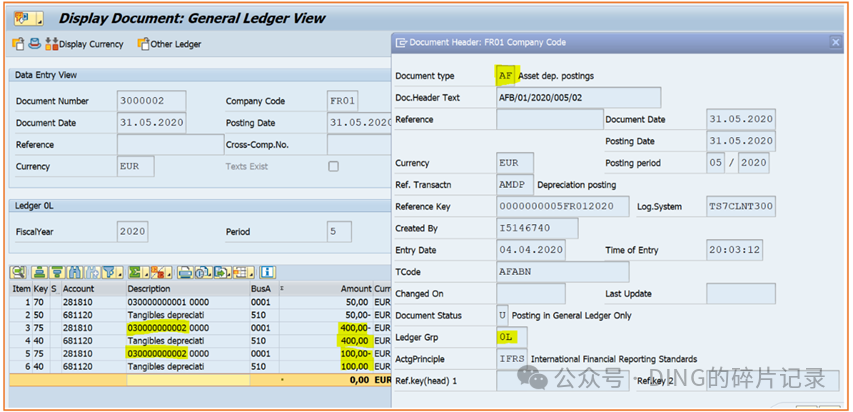The image size is (853, 412).
Task: Click the Period field showing 5
Action: 339,231
